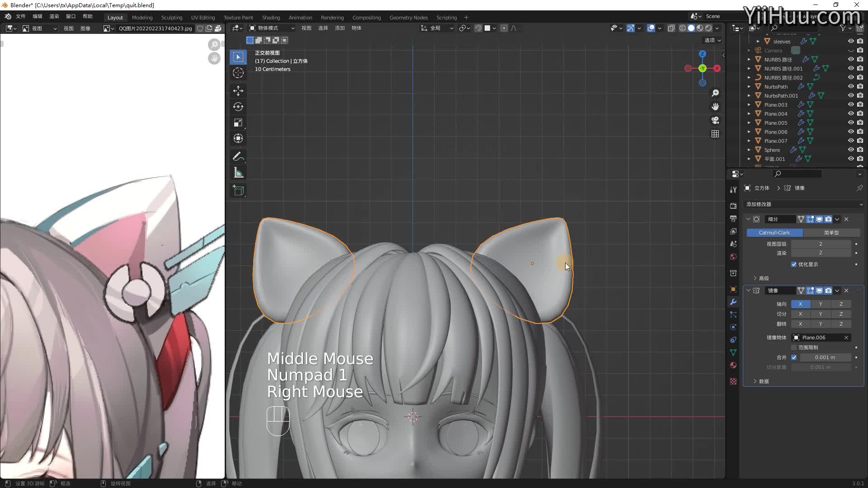Select the Measure ruler tool
This screenshot has width=868, height=488.
(x=238, y=173)
